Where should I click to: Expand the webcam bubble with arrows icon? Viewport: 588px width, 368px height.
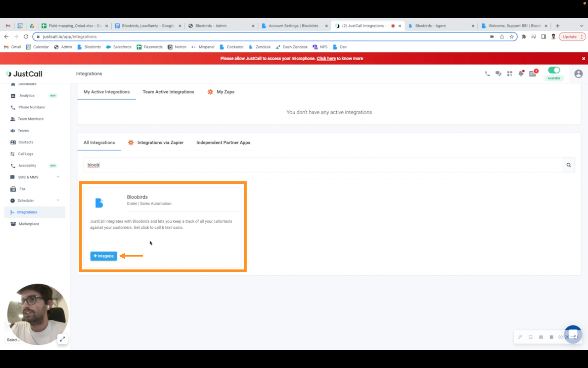[62, 339]
